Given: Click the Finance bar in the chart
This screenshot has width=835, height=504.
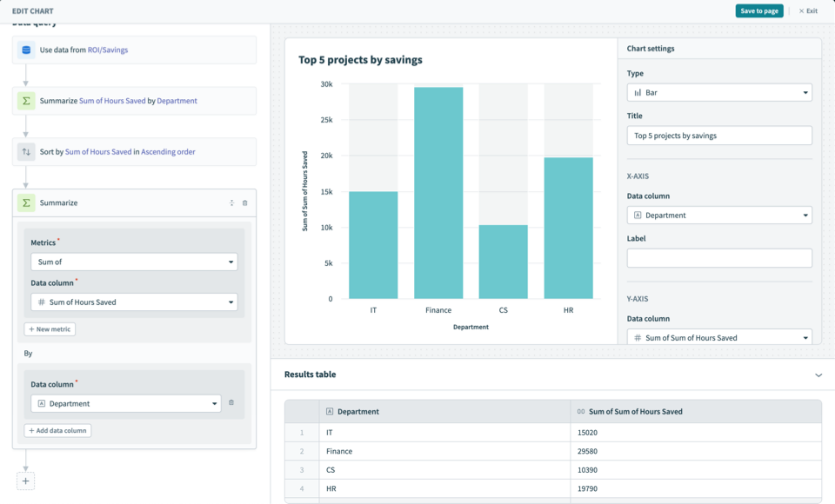Looking at the screenshot, I should (x=438, y=193).
